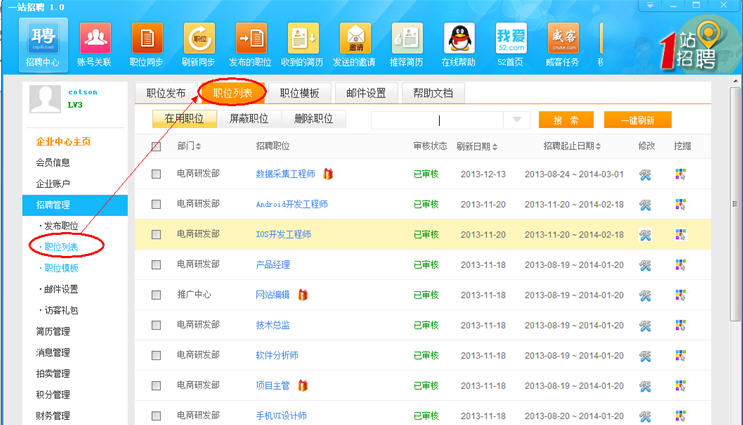
Task: Switch to the 职位模板 tab
Action: [x=299, y=93]
